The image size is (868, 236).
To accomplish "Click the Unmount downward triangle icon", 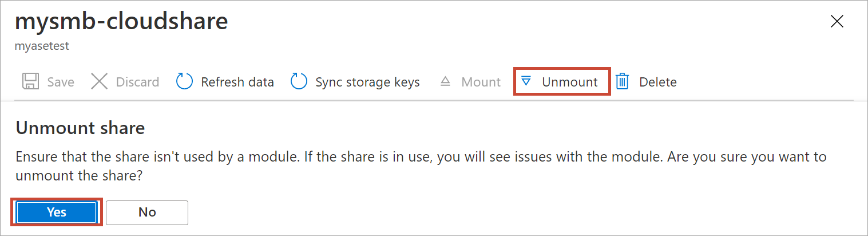I will [x=526, y=82].
